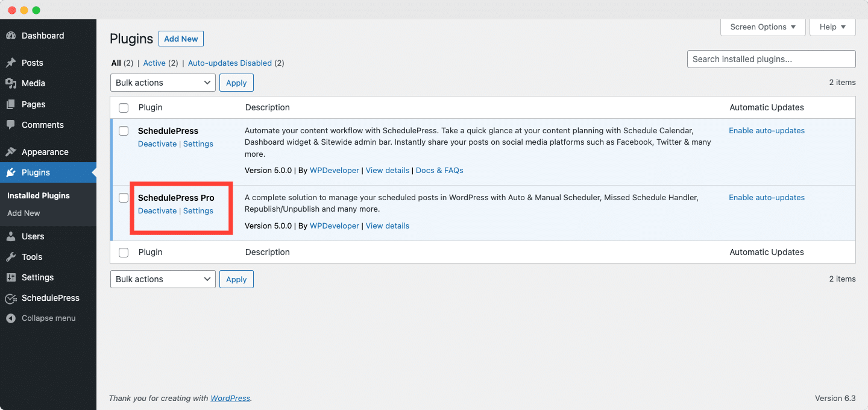
Task: Tick the select-all checkbox in table footer
Action: click(124, 253)
